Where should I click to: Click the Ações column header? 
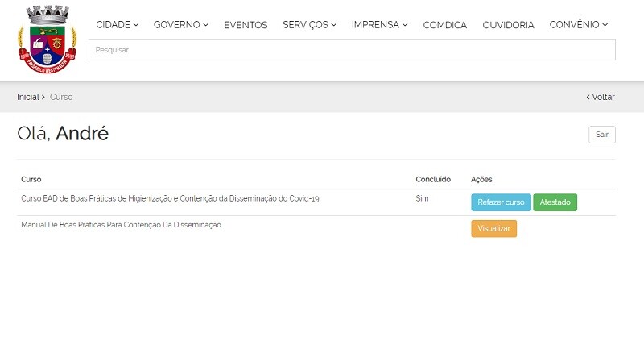[x=481, y=179]
